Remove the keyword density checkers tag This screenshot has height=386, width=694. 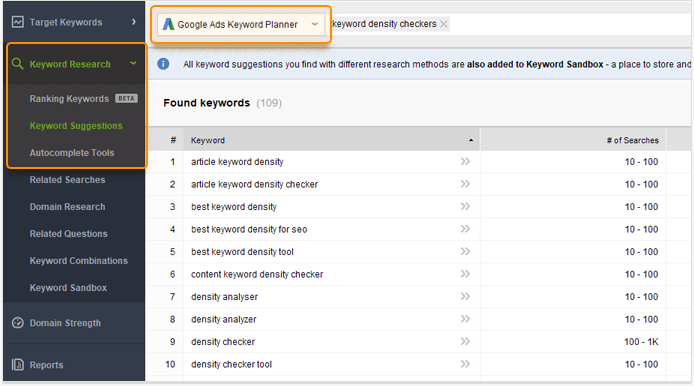444,24
